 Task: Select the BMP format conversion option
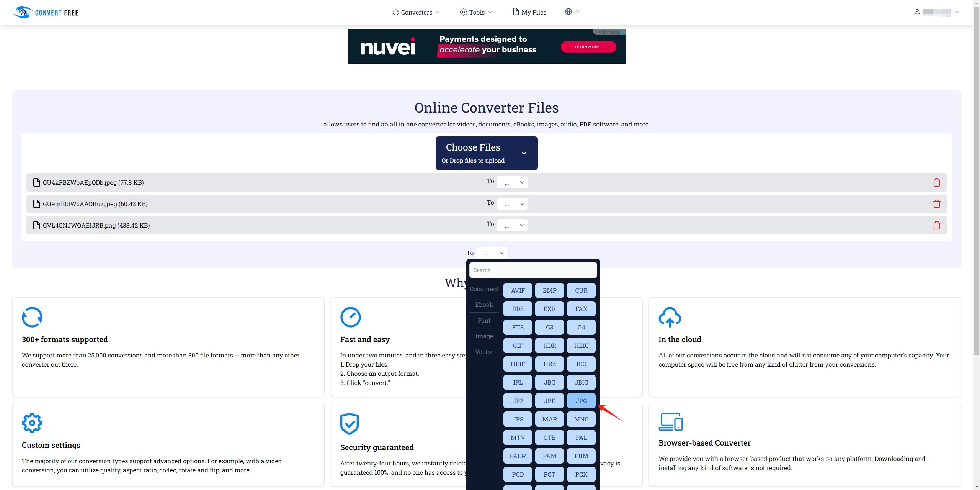pyautogui.click(x=549, y=290)
